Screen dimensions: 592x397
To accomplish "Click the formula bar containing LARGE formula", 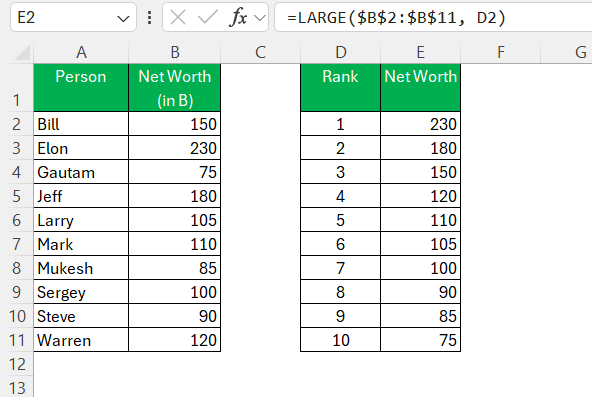I will tap(433, 17).
